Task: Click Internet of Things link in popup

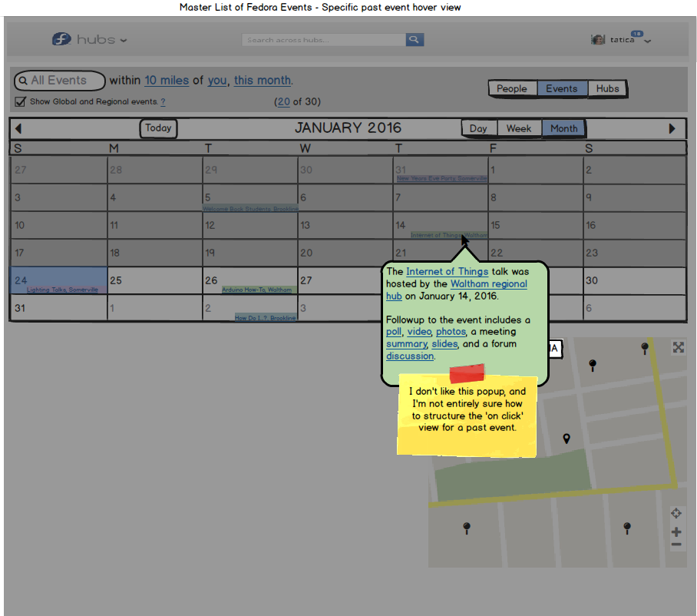Action: 448,271
